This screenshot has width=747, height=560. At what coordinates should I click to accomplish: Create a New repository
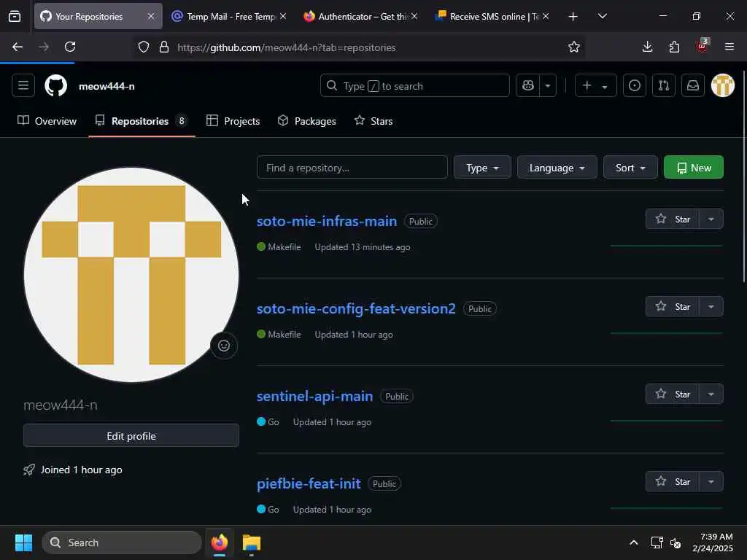[694, 168]
